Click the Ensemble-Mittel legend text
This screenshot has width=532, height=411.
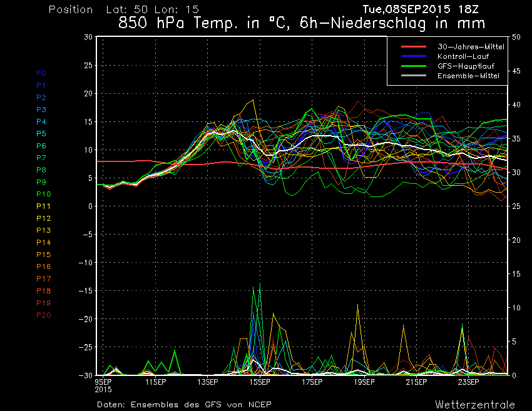[x=468, y=76]
